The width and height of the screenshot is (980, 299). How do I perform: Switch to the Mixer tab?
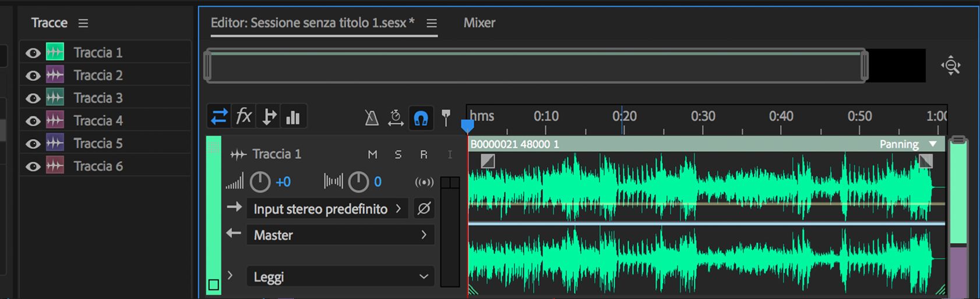coord(480,23)
